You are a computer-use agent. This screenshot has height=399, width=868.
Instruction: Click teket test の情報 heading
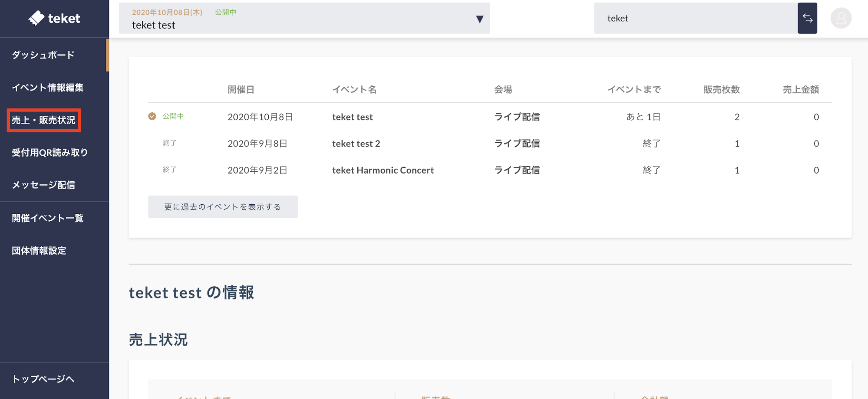[x=191, y=292]
